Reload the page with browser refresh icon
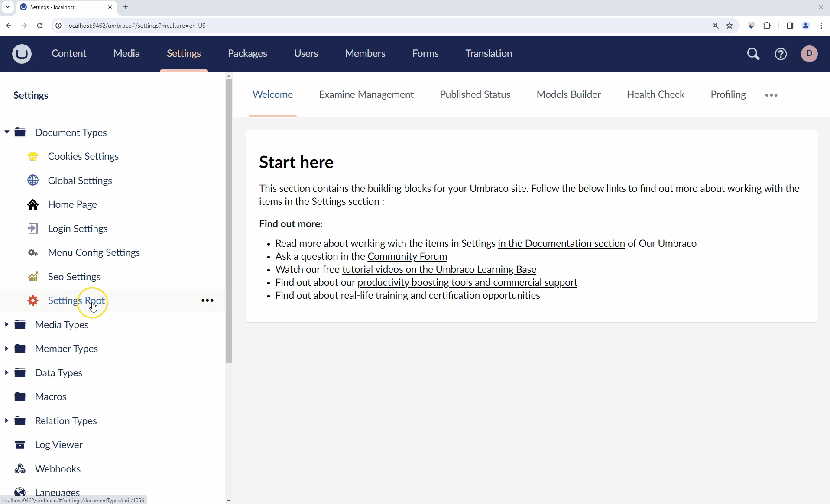Viewport: 830px width, 504px height. coord(40,26)
